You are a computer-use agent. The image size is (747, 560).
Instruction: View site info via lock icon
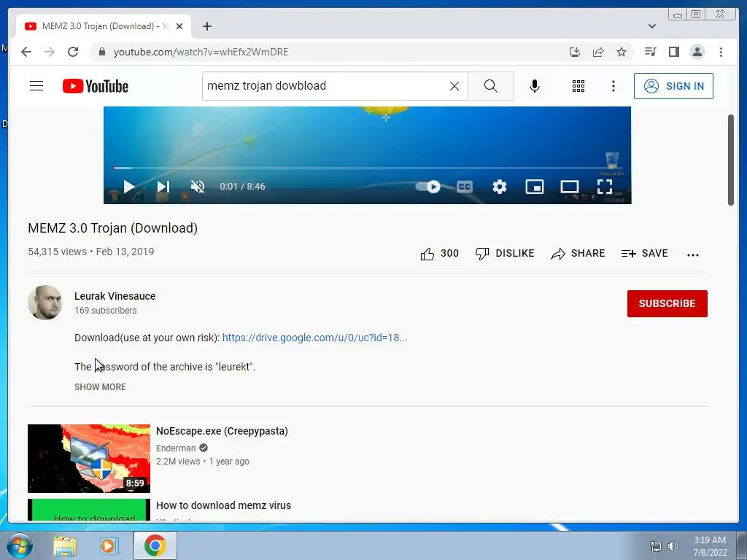[101, 52]
